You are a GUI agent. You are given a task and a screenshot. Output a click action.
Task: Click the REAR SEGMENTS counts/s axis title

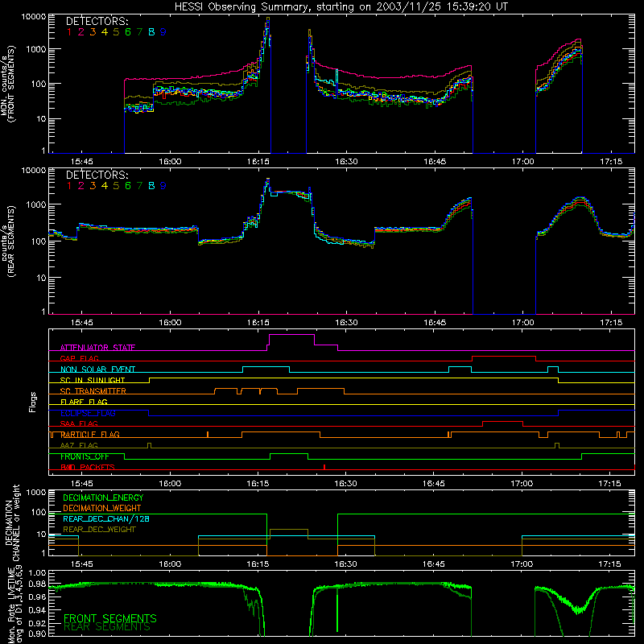click(8, 241)
